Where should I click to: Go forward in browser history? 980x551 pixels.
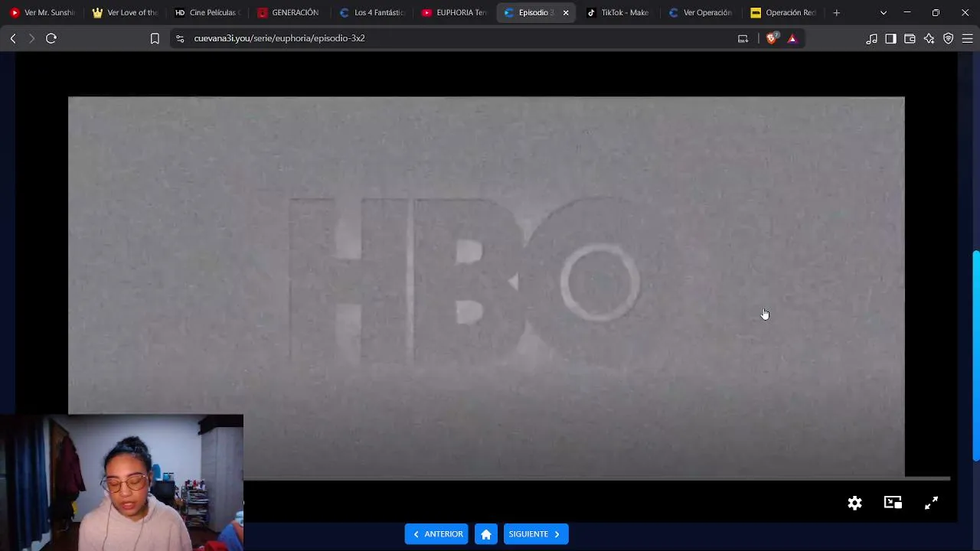pos(31,38)
